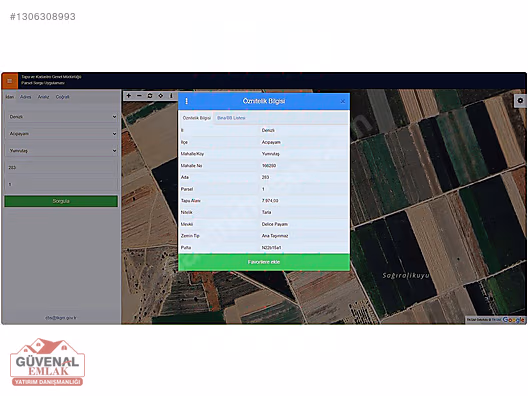Switch to the Adres tab
This screenshot has width=528, height=396.
[26, 97]
